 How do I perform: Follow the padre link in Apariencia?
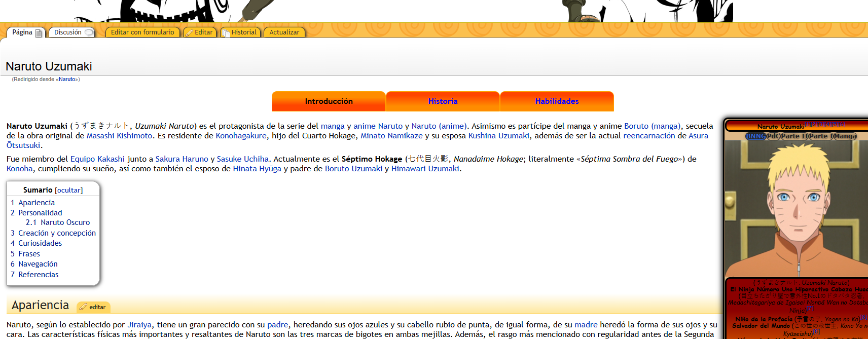tap(278, 325)
